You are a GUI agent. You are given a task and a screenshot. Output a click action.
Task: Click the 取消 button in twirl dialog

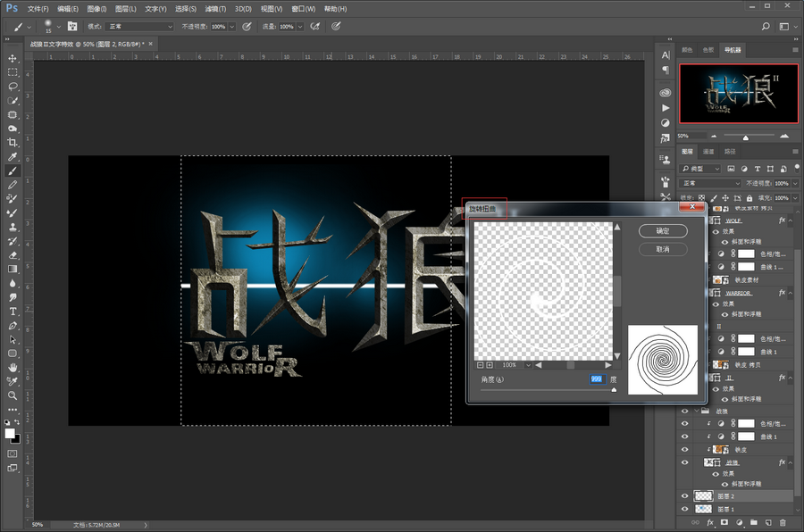click(x=663, y=249)
